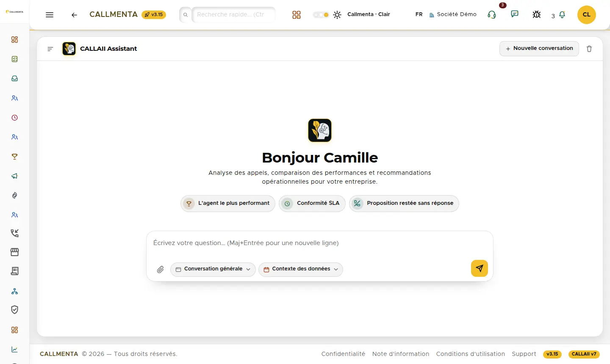
Task: Open the incoming call icon in sidebar
Action: (15, 233)
